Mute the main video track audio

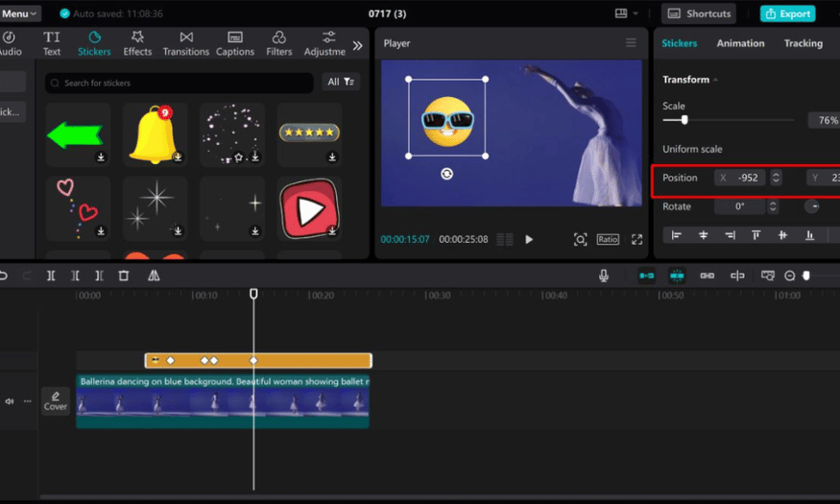click(10, 401)
